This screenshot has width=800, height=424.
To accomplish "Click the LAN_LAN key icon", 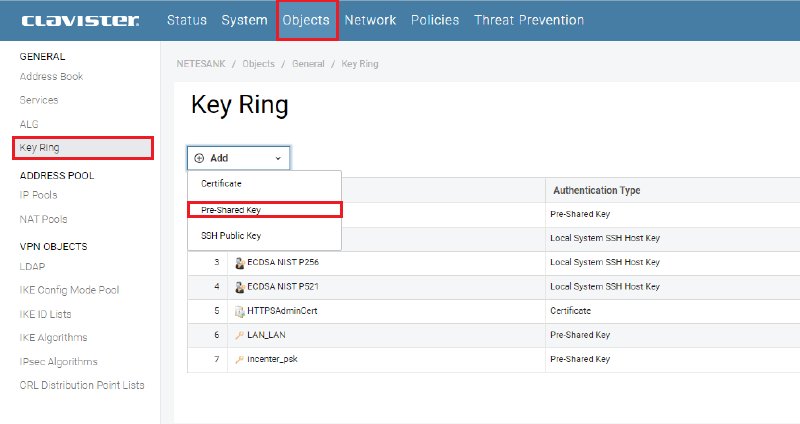I will (x=240, y=335).
